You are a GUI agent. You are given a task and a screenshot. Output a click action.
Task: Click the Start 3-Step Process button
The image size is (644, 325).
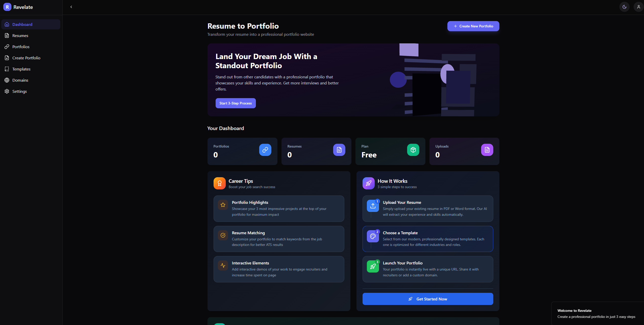[235, 103]
